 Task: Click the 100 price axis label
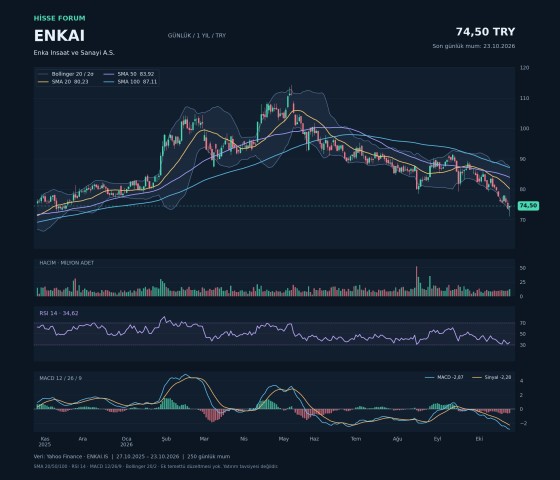524,129
